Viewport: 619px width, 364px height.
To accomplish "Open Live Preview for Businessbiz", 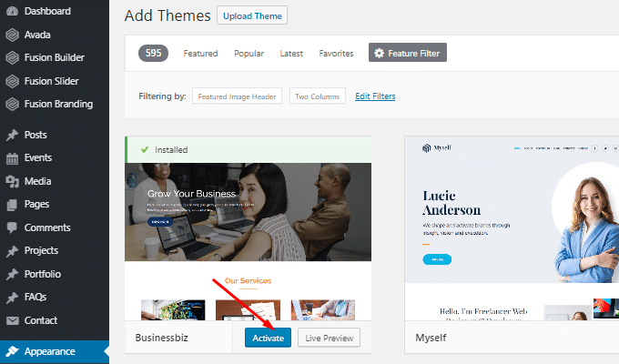I will coord(330,338).
